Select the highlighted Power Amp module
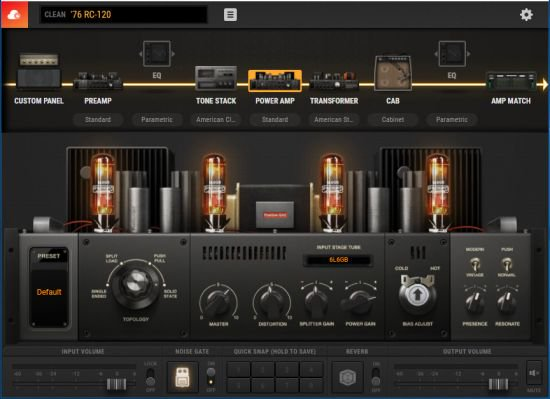This screenshot has width=550, height=399. pos(275,81)
